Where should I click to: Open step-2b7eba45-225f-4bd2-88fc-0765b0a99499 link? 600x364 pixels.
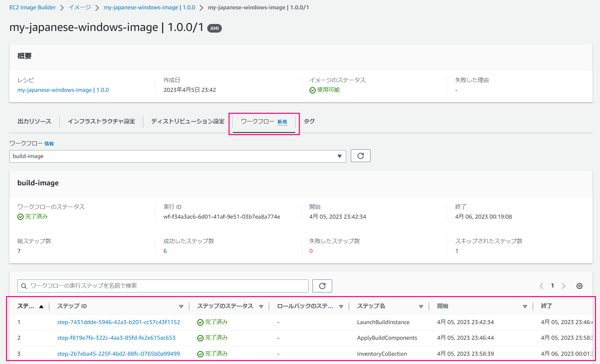pyautogui.click(x=119, y=354)
